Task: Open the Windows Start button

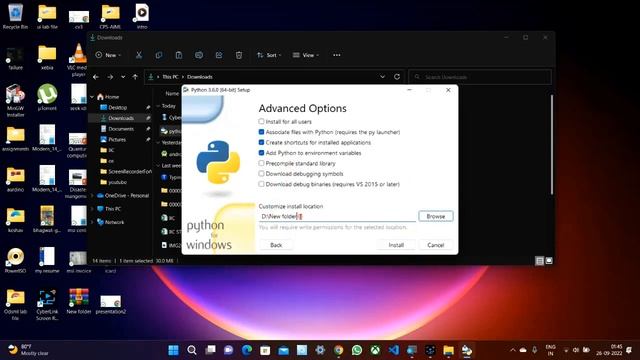Action: (173, 350)
